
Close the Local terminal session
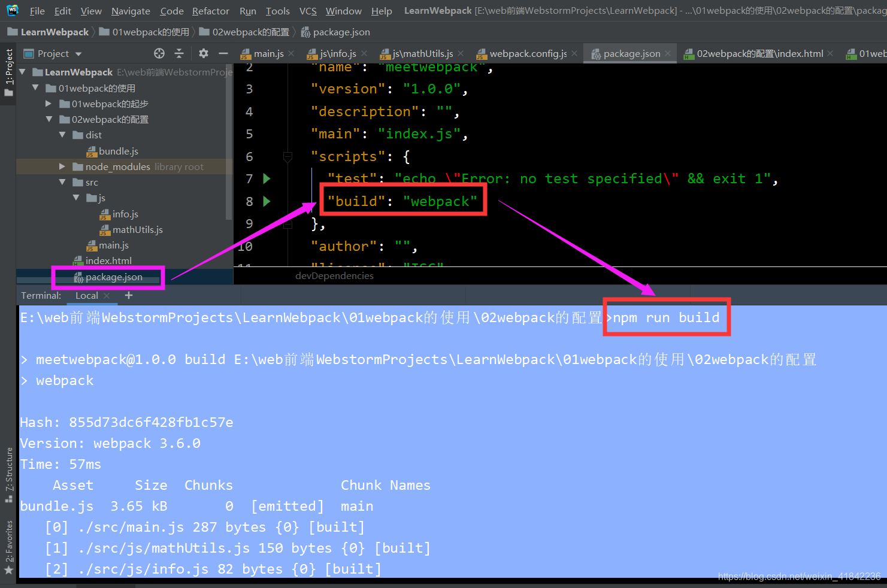tap(107, 296)
